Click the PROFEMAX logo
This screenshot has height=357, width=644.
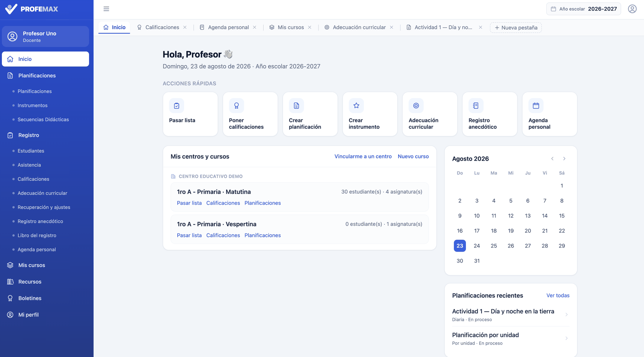click(31, 9)
